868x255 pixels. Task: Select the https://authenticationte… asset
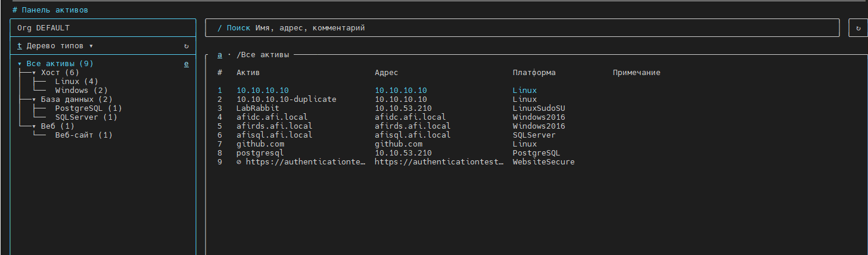[306, 162]
